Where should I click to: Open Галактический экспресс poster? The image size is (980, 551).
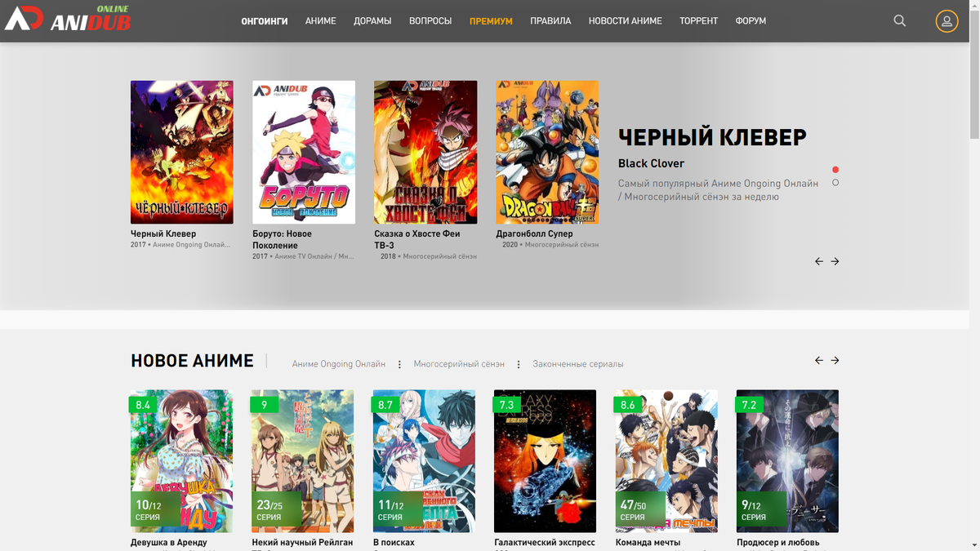(x=546, y=461)
